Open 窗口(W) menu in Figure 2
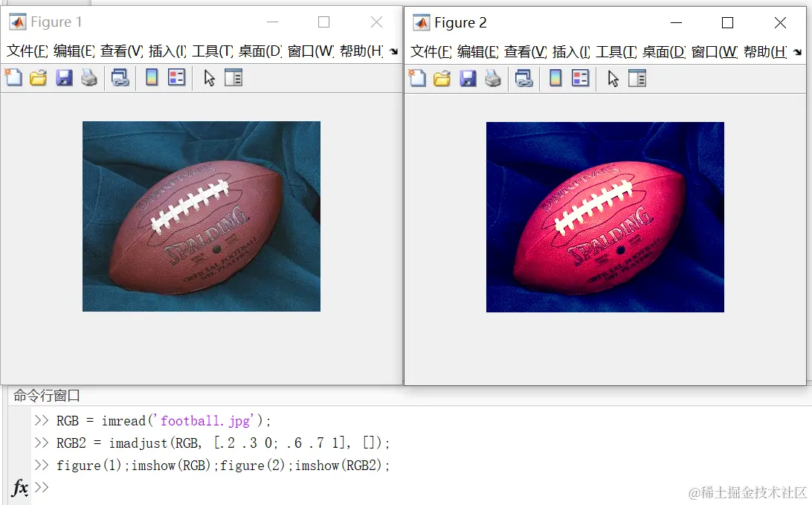This screenshot has height=505, width=812. [715, 51]
